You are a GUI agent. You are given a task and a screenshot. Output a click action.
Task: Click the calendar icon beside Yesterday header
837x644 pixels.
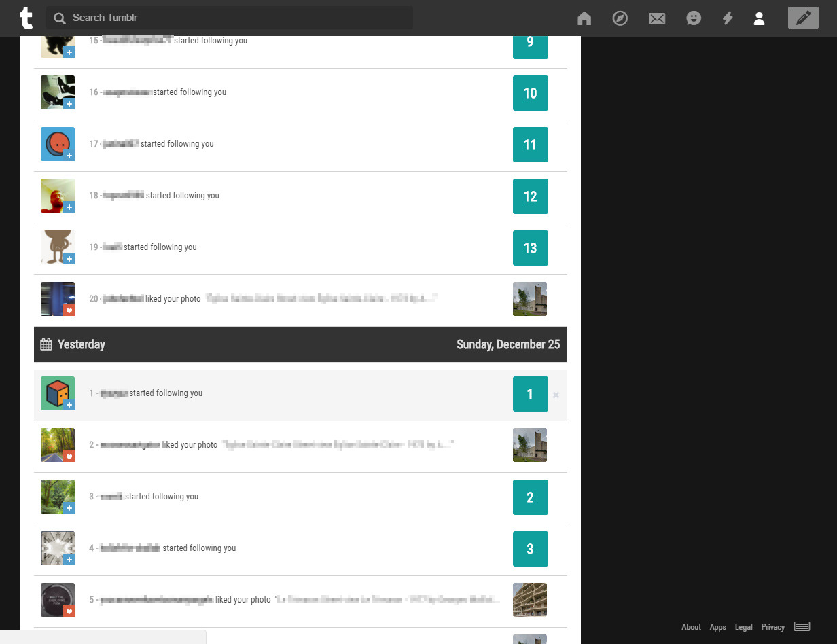tap(46, 344)
